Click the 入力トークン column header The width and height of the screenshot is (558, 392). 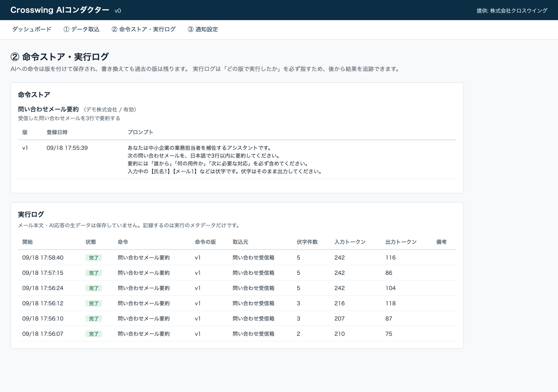(350, 242)
